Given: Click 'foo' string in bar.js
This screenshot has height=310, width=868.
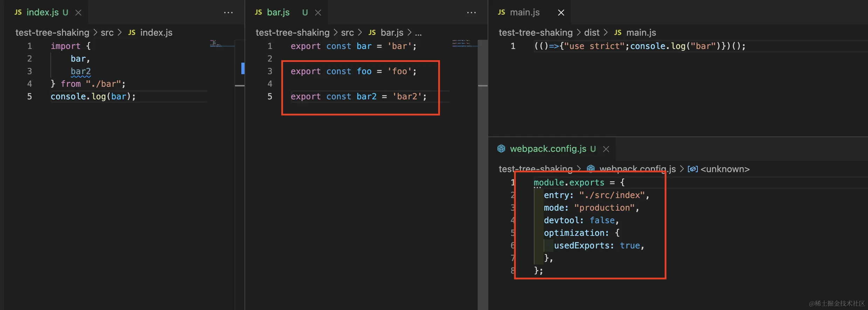Looking at the screenshot, I should [x=400, y=71].
